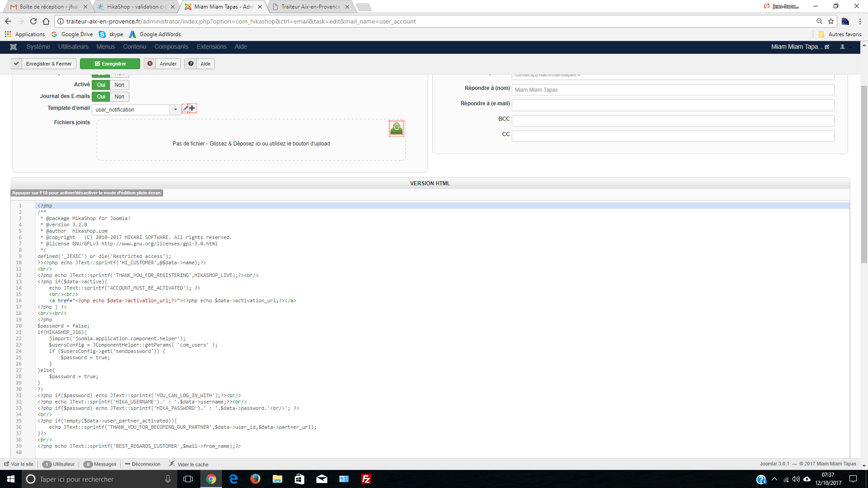Set Journal des E-mails to Oui

coord(101,97)
